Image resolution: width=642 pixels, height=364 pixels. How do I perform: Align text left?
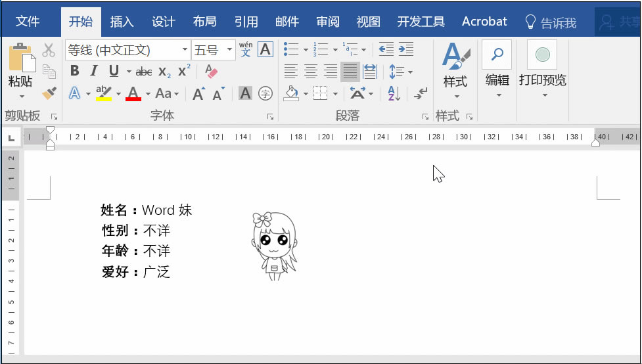291,71
